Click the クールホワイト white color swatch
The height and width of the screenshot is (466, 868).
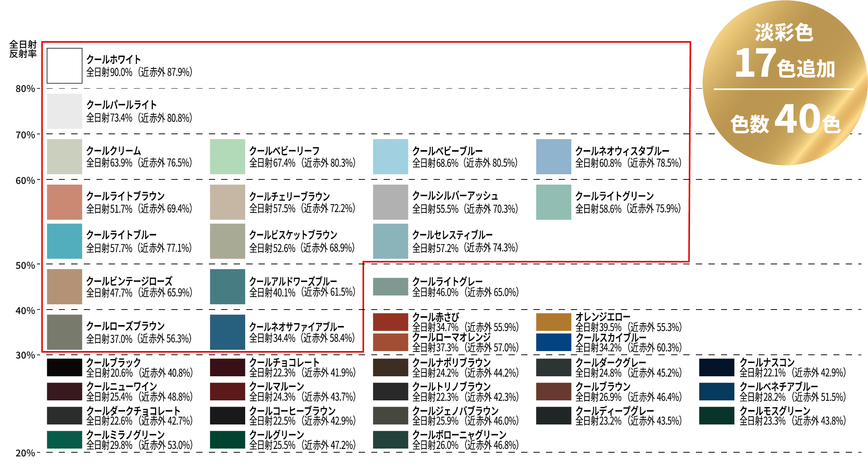[x=65, y=66]
